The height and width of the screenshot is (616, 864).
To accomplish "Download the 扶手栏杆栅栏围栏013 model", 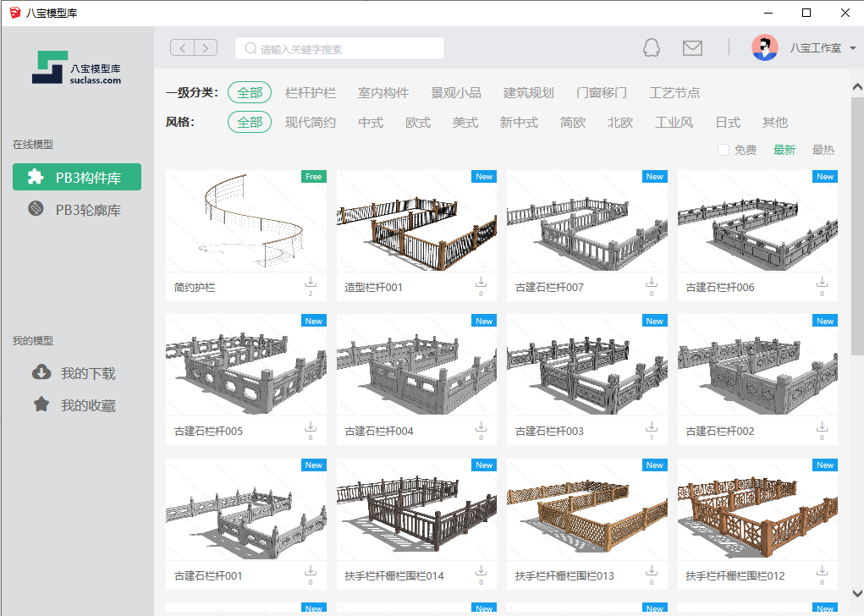I will click(652, 571).
